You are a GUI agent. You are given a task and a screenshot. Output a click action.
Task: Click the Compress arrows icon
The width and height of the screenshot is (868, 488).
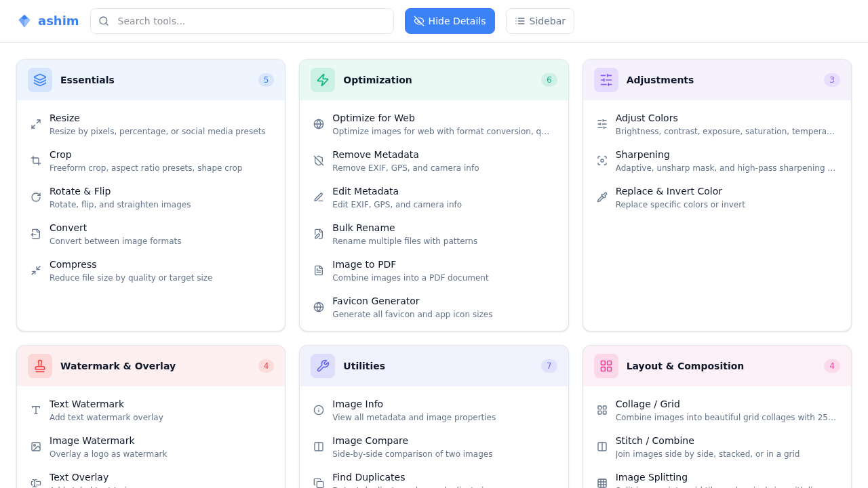click(36, 270)
